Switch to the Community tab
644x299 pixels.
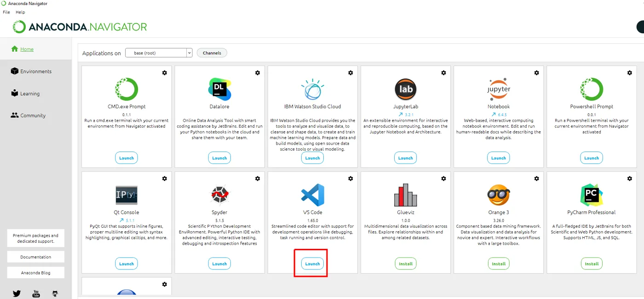click(x=35, y=116)
